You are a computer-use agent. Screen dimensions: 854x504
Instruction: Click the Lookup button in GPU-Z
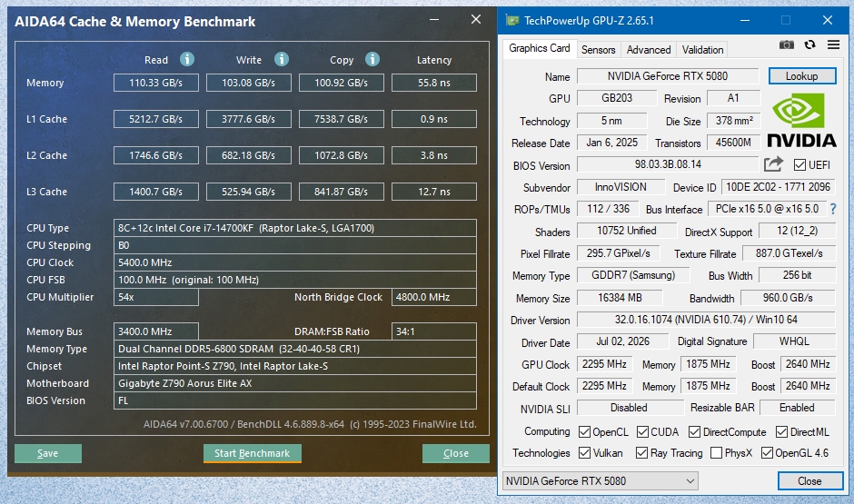801,76
